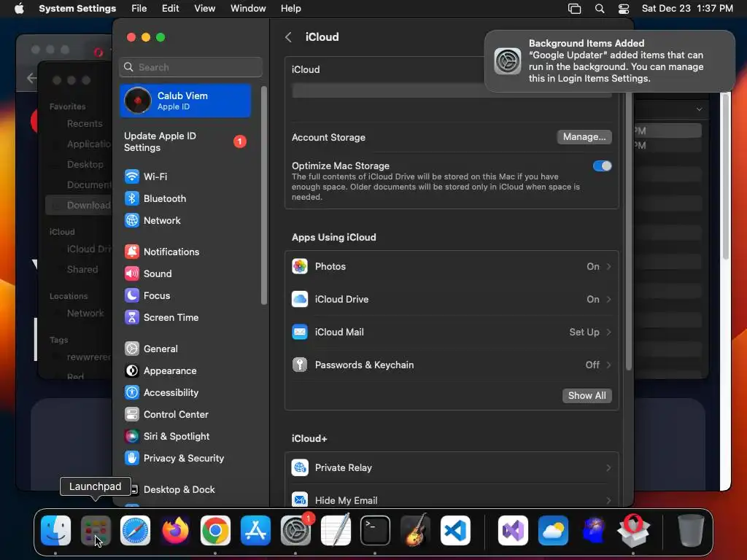The image size is (747, 560).
Task: Open Launchpad in the Dock
Action: point(96,530)
